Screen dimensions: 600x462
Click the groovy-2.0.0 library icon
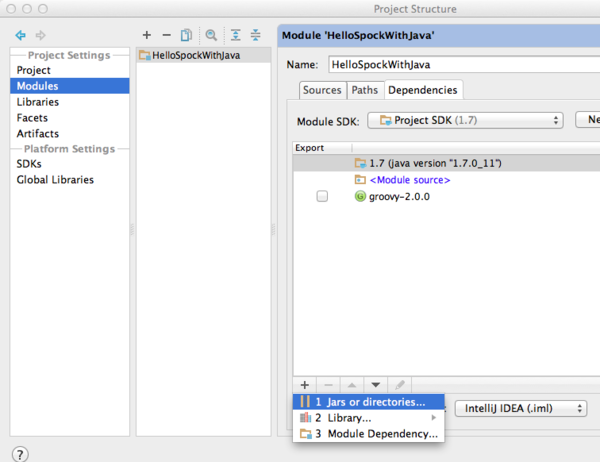coord(360,196)
